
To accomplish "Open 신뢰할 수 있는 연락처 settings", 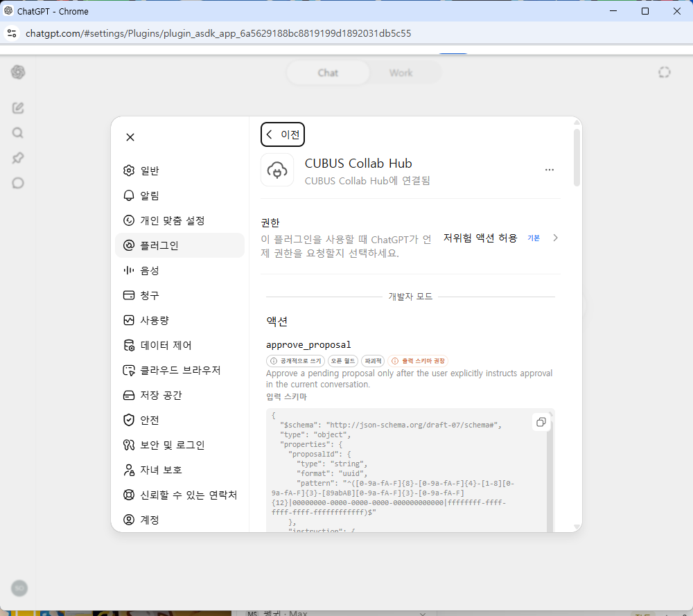I will (179, 495).
